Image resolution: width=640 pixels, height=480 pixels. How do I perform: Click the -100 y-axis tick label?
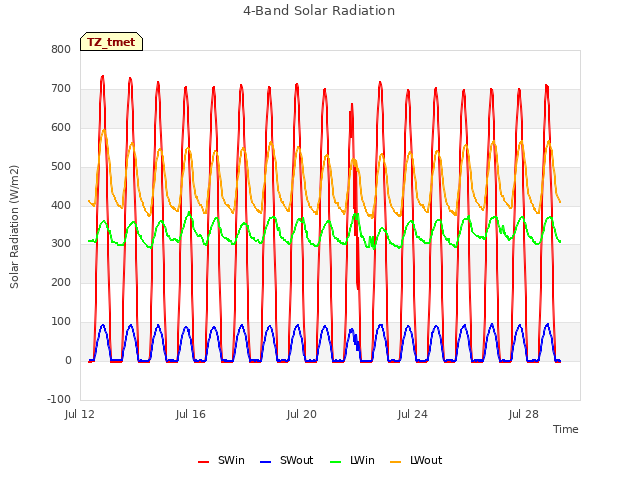pos(59,399)
